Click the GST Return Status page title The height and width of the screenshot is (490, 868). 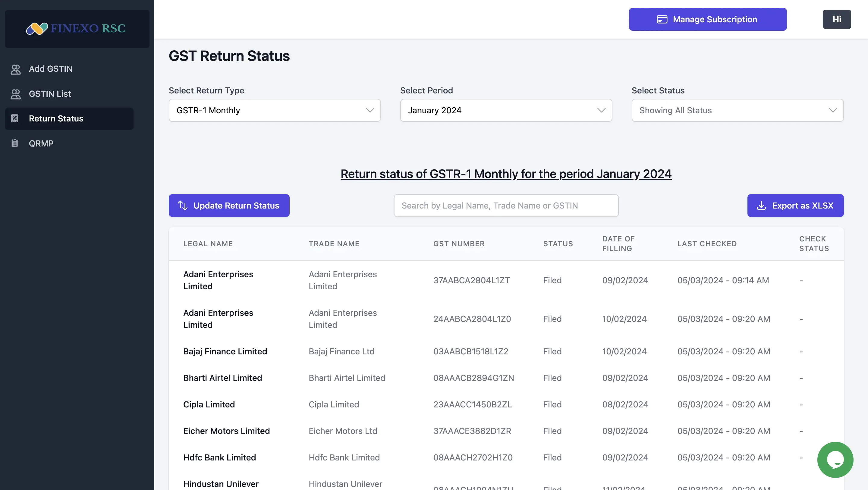click(x=229, y=56)
